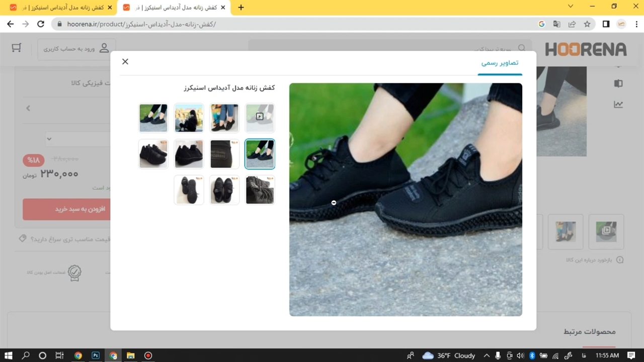644x362 pixels.
Task: Show hidden system tray icons
Action: pyautogui.click(x=487, y=355)
